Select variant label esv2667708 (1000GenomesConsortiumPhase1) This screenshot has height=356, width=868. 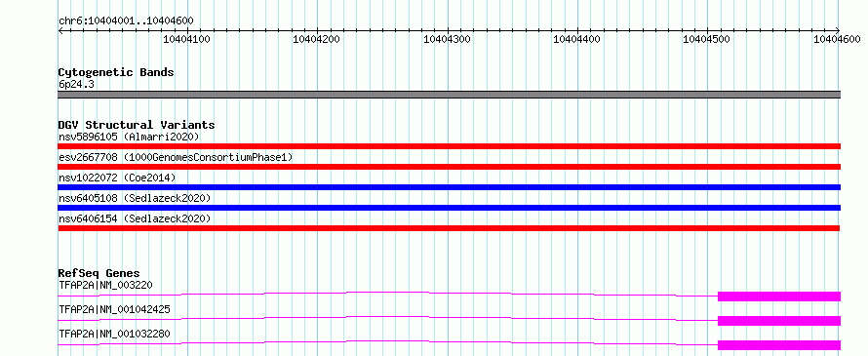point(176,157)
